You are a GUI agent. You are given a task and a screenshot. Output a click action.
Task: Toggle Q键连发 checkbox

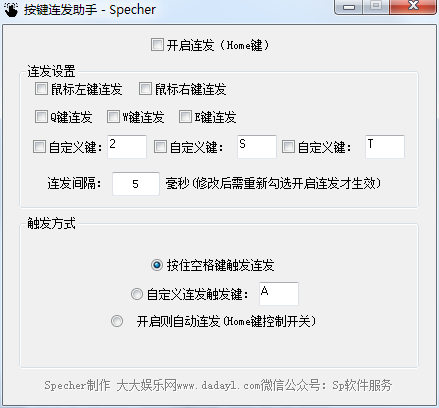(x=41, y=117)
